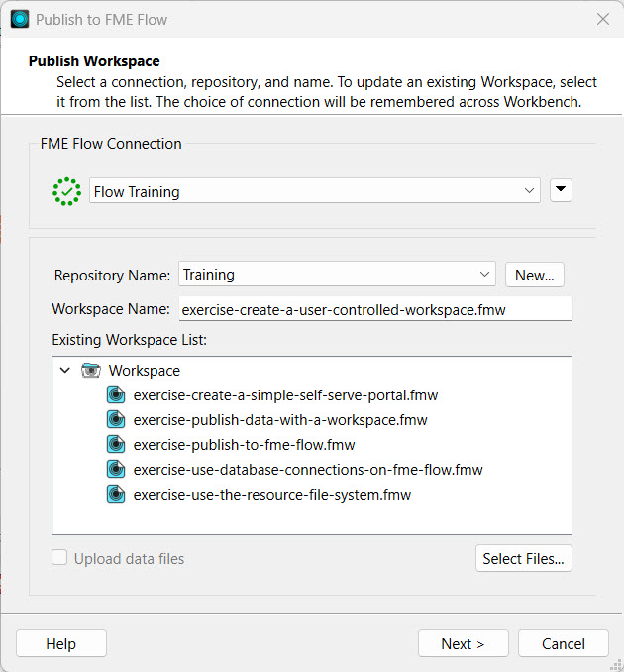The image size is (624, 672).
Task: Click icon beside exercise-create-a-simple-self-serve-portal.fmw
Action: tap(117, 395)
